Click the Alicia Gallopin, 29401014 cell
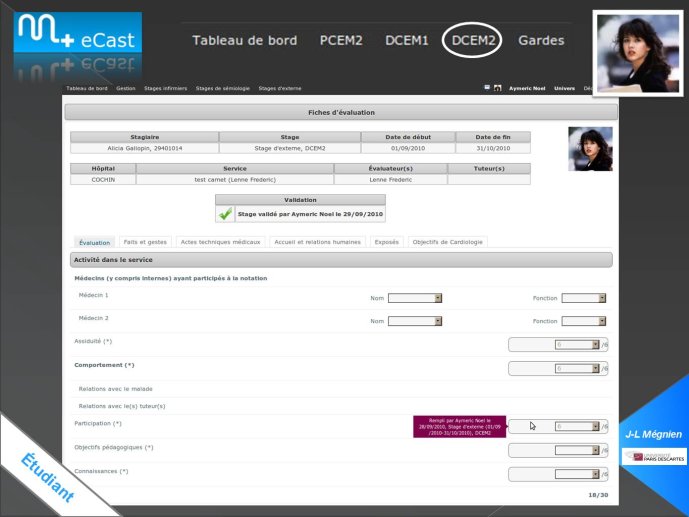 [x=145, y=148]
